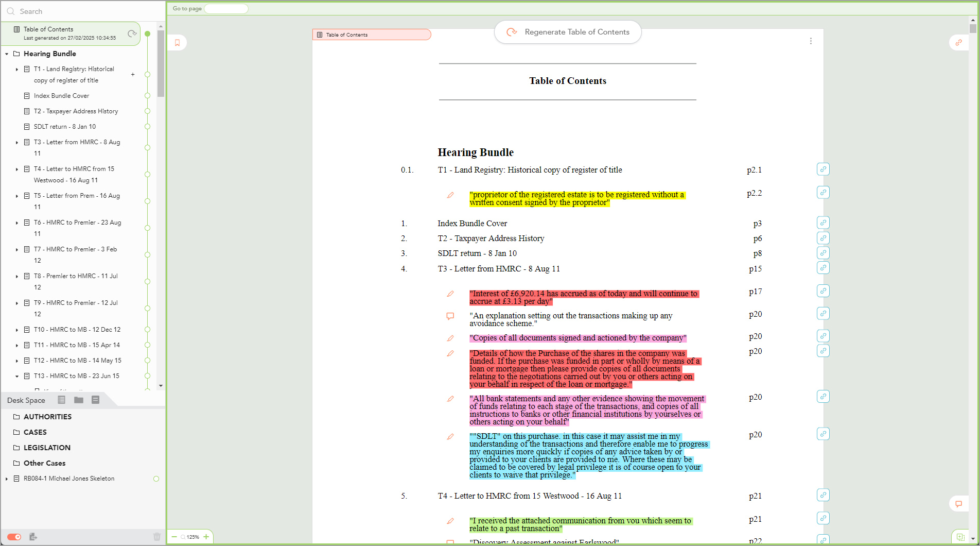Expand T1 - Land Registry tree item

click(x=17, y=69)
